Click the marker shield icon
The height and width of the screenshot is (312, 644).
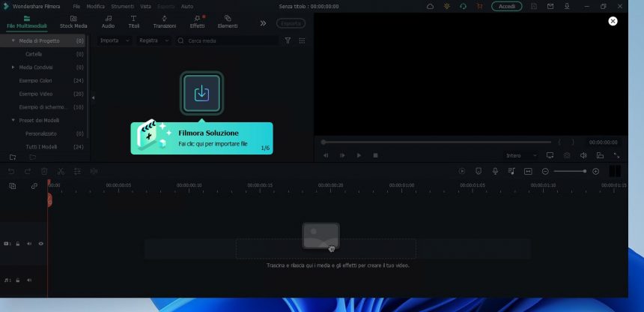479,171
